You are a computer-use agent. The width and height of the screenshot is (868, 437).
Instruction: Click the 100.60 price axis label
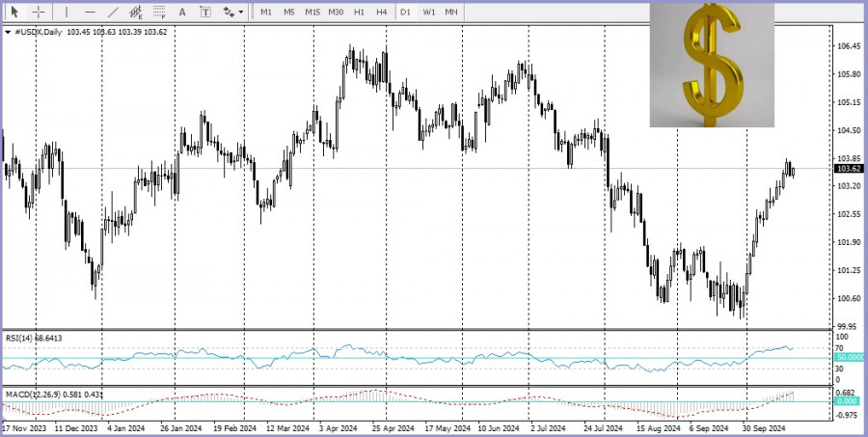coord(851,298)
